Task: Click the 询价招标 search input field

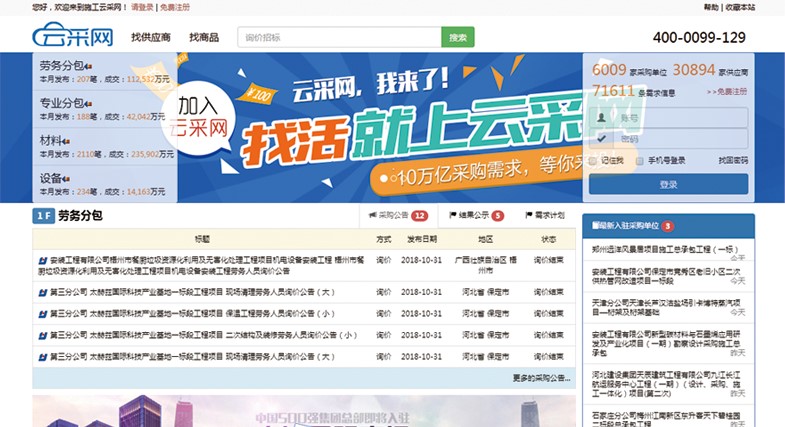Action: [339, 38]
